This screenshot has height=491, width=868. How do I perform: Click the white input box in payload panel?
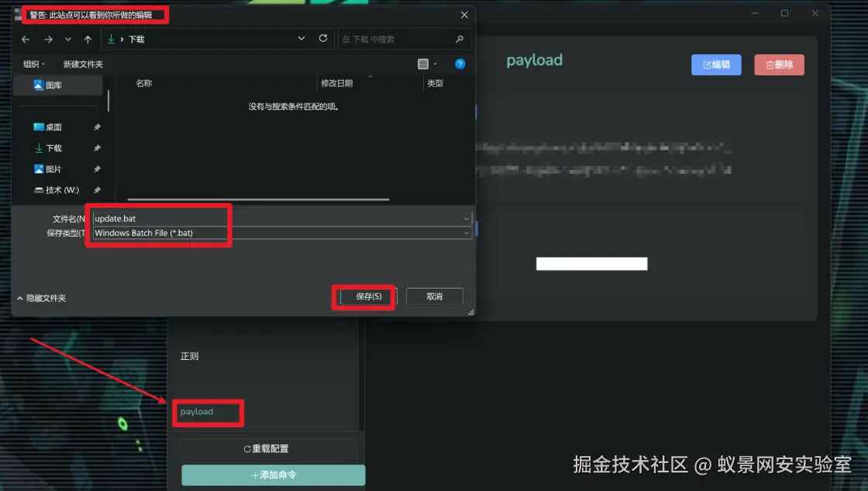[x=592, y=264]
